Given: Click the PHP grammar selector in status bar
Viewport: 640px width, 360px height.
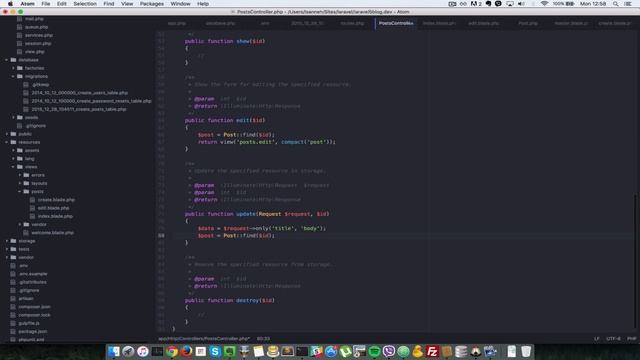Looking at the screenshot, I should (x=631, y=338).
